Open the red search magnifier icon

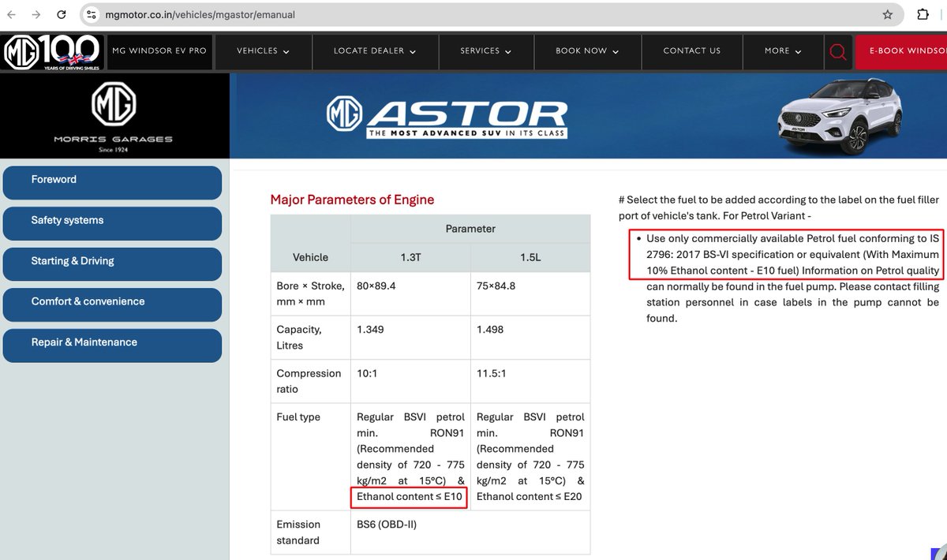(x=838, y=51)
